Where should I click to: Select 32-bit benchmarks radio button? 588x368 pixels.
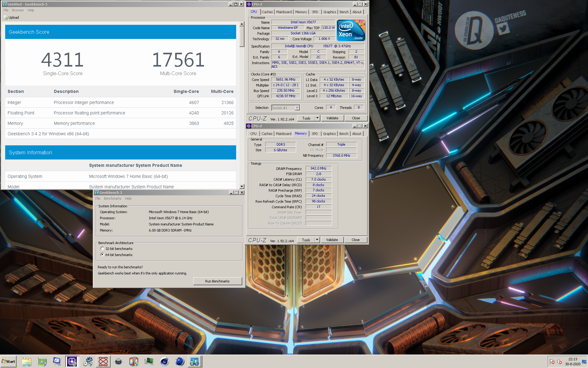coord(102,249)
